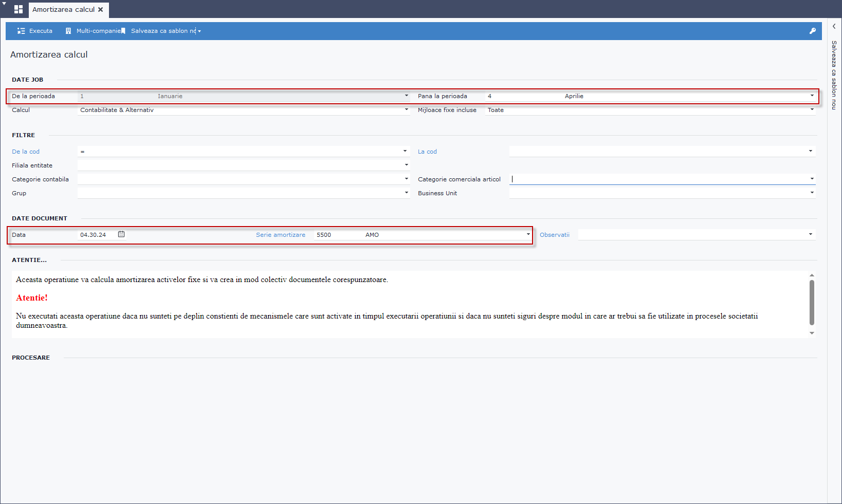842x504 pixels.
Task: Open the Grup dropdown arrow
Action: (x=406, y=193)
